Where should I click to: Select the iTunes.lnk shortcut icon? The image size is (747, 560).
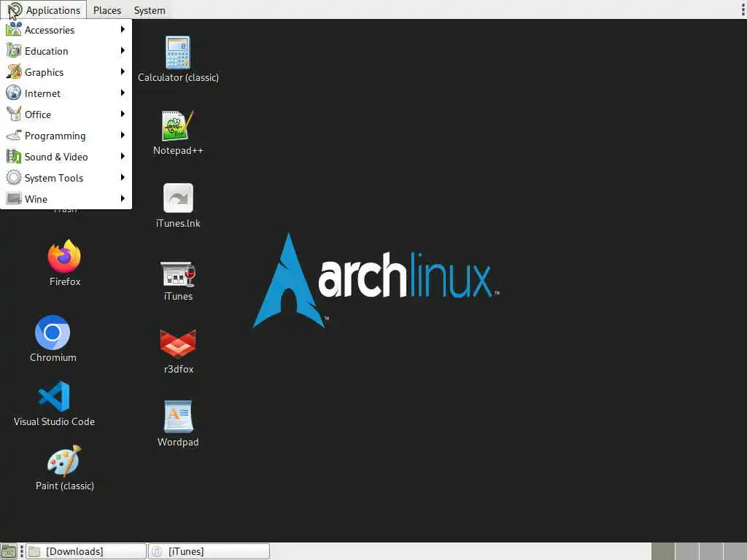[x=178, y=198]
